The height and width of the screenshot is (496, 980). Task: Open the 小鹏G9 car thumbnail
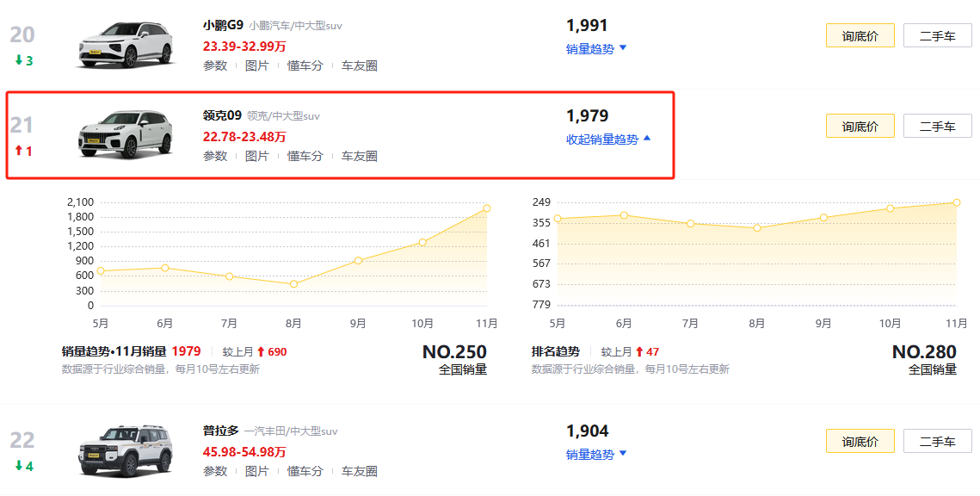tap(126, 45)
